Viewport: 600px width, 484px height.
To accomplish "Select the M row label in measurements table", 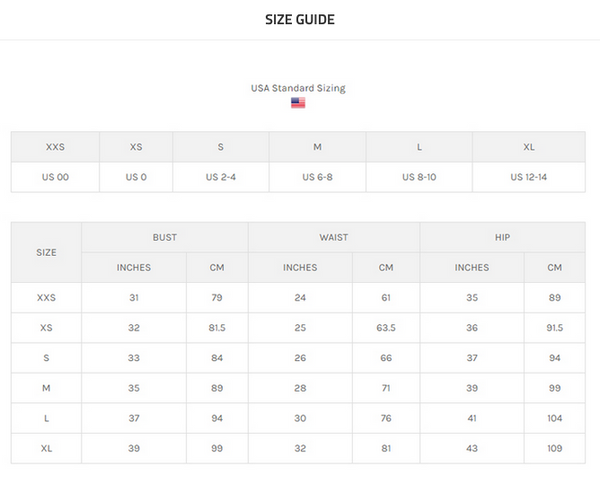I will coord(46,388).
